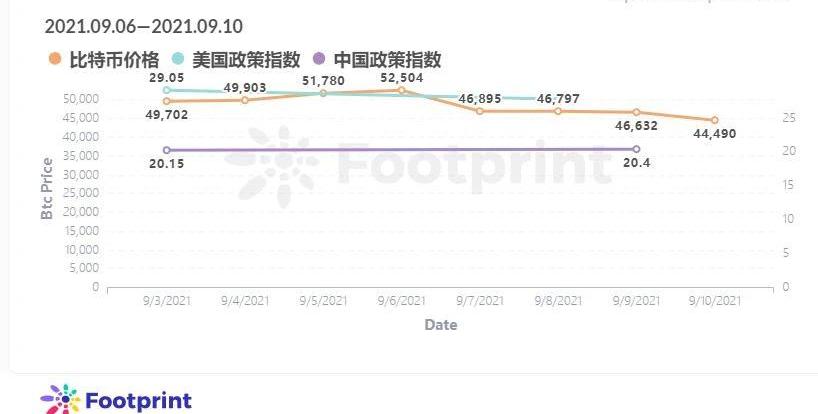The image size is (818, 414).
Task: Click the 2021.09.06—2021.09.10 chart title
Action: click(143, 26)
